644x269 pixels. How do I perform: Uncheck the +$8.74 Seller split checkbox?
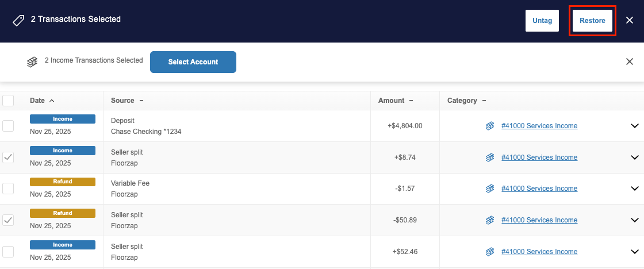point(8,157)
